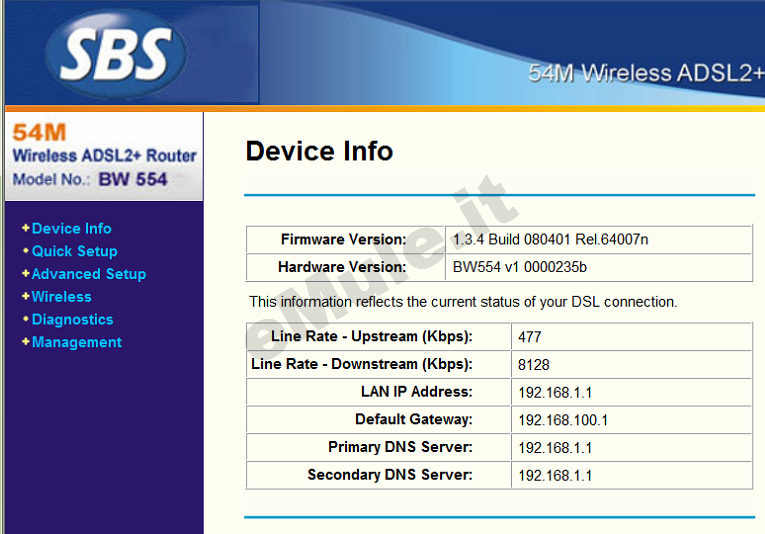Open the Advanced Setup menu link
Viewport: 765px width, 534px height.
[89, 274]
